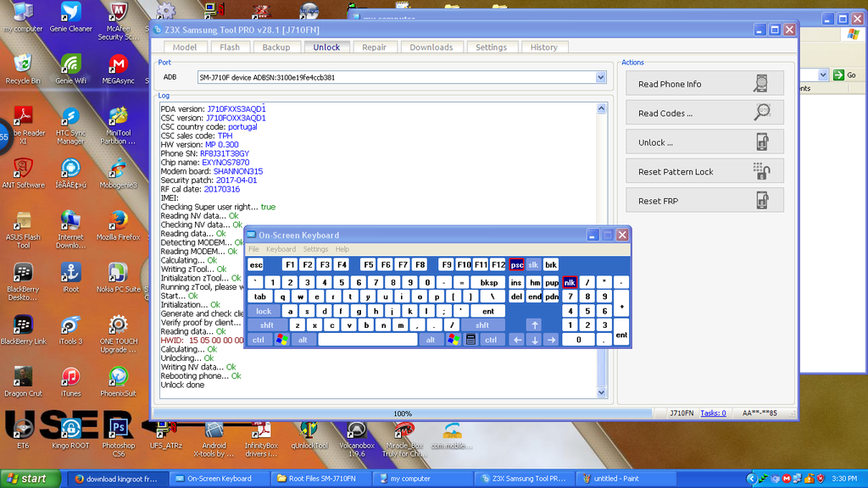Screen dimensions: 868x488
Task: Toggle the psc key on On-Screen Keyboard
Action: [x=516, y=265]
